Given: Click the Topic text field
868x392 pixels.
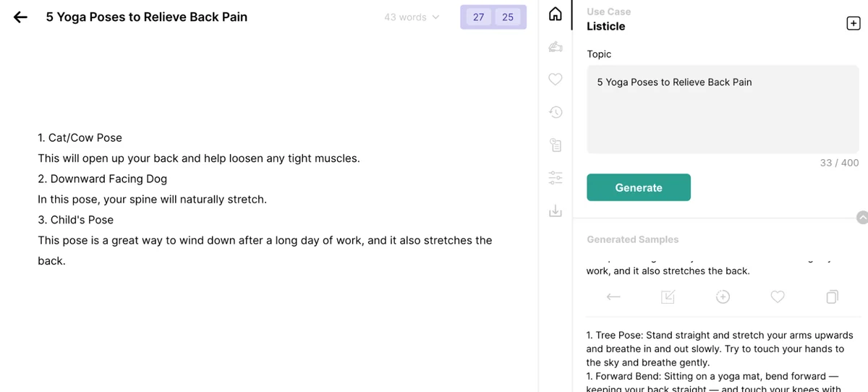Looking at the screenshot, I should [x=723, y=110].
